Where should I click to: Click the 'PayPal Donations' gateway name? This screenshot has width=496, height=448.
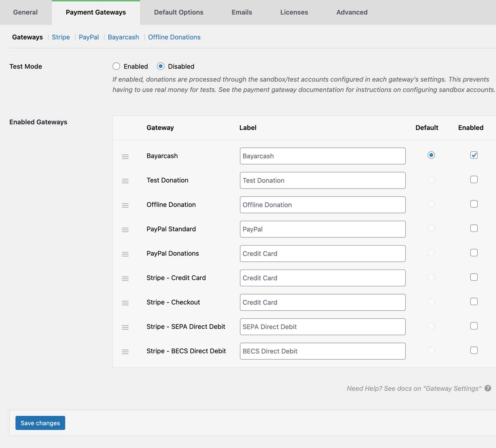click(x=173, y=253)
